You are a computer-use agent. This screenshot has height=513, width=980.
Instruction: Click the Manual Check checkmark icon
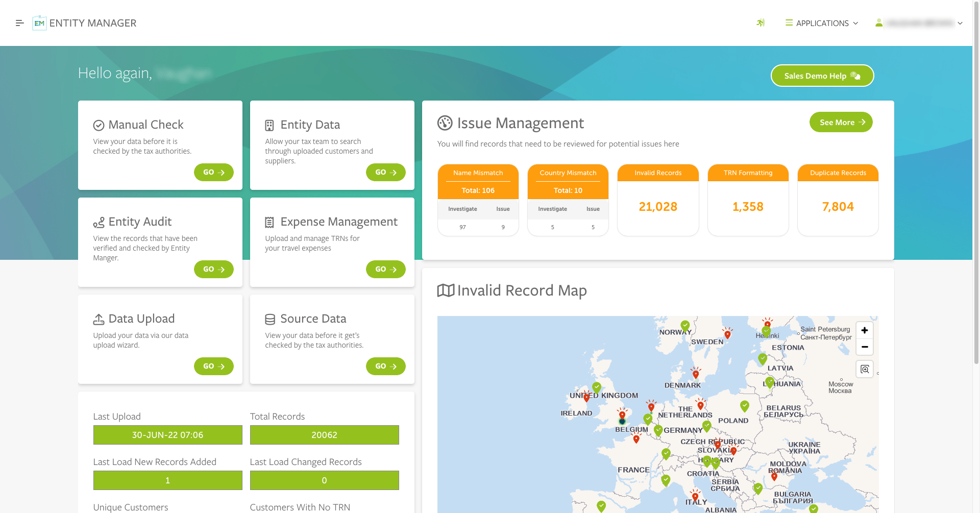point(99,125)
